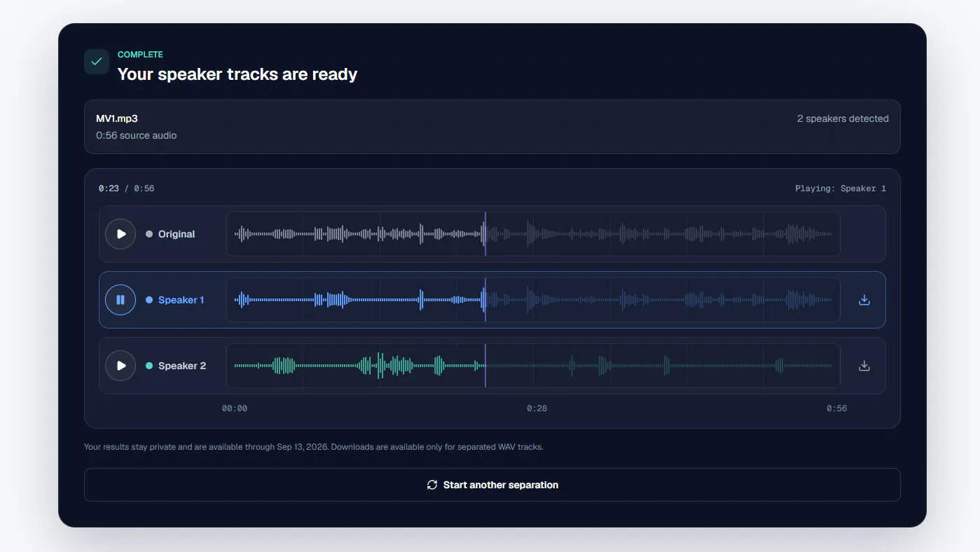Viewport: 980px width, 552px height.
Task: Click the 0:28 timeline label
Action: 537,408
